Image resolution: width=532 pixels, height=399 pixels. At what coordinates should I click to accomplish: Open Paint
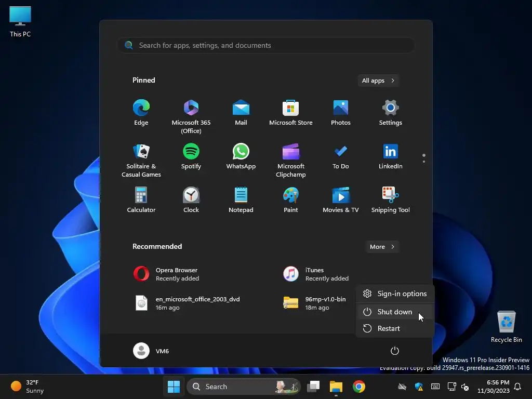[x=291, y=200]
